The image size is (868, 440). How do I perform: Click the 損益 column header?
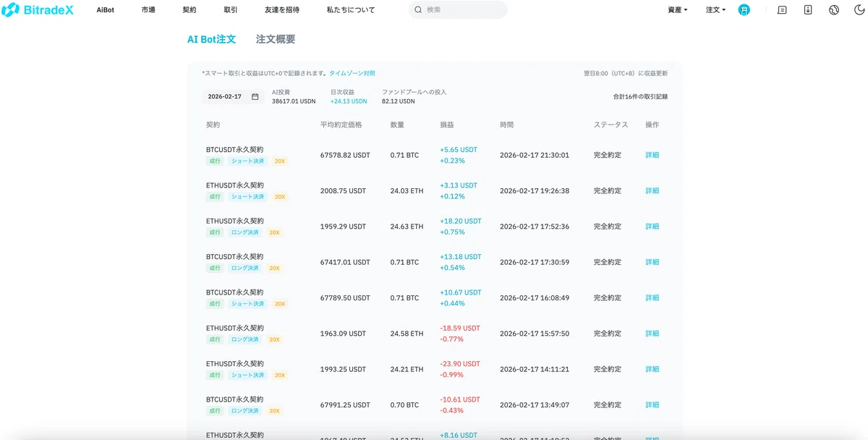click(447, 124)
